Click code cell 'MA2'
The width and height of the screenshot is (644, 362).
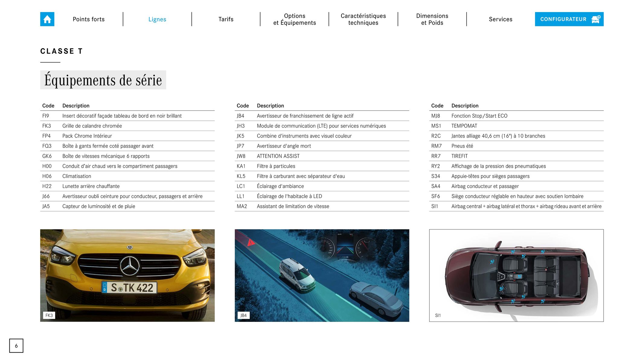click(x=242, y=206)
